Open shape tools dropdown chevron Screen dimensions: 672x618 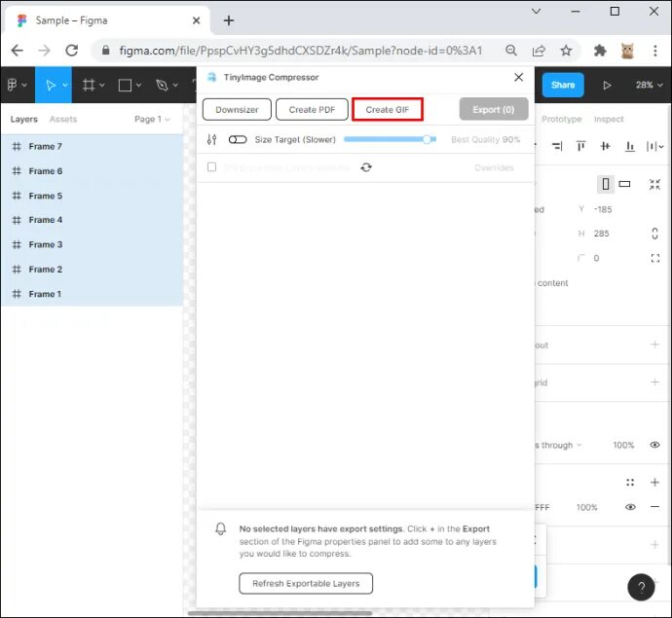tap(139, 86)
